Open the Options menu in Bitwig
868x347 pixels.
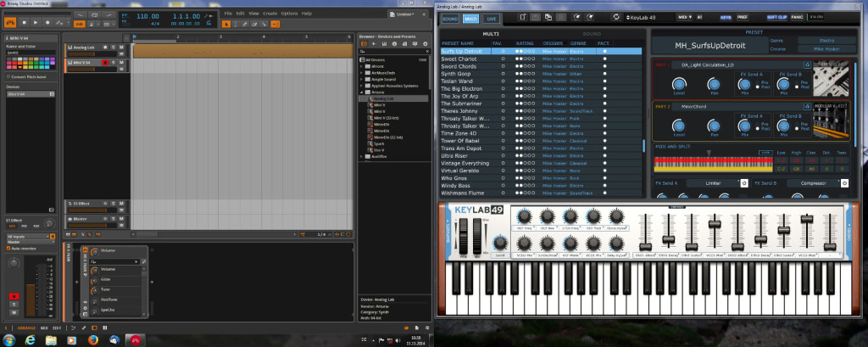[x=289, y=14]
